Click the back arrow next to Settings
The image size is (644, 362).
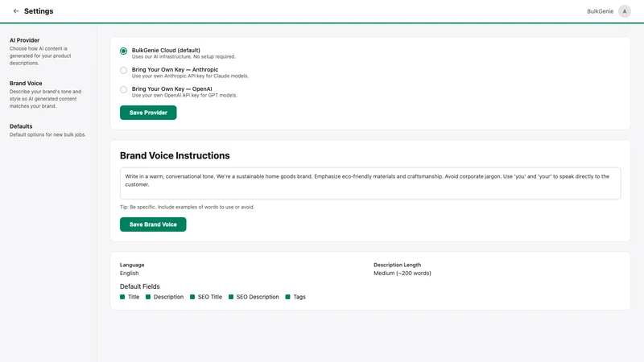16,11
